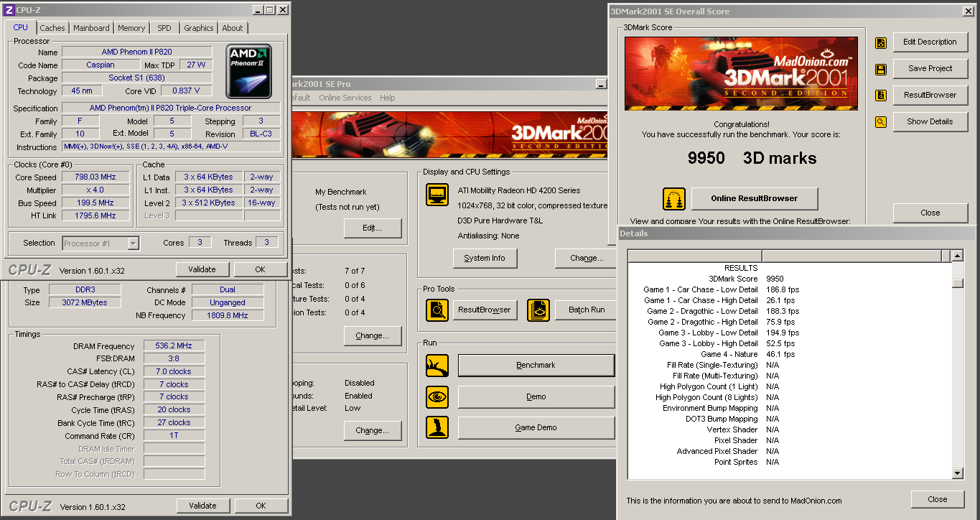The height and width of the screenshot is (520, 980).
Task: Click the Benchmark runner icon
Action: 437,366
